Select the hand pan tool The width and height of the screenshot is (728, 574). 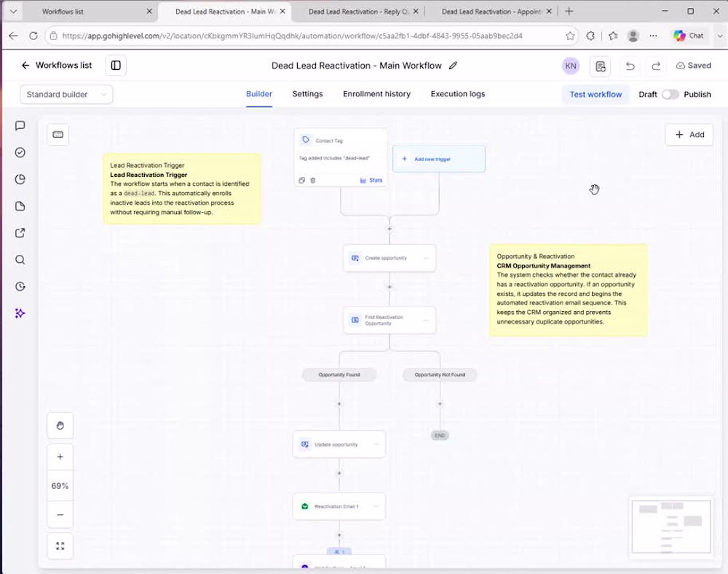60,425
